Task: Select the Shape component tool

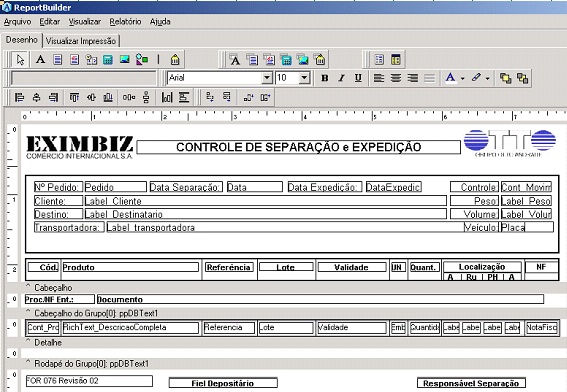Action: (142, 59)
